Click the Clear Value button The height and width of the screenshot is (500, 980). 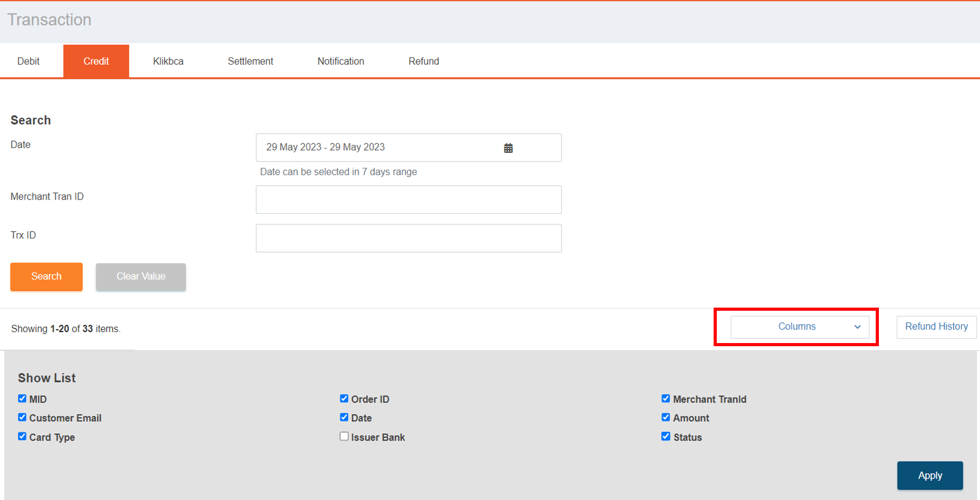pyautogui.click(x=141, y=276)
